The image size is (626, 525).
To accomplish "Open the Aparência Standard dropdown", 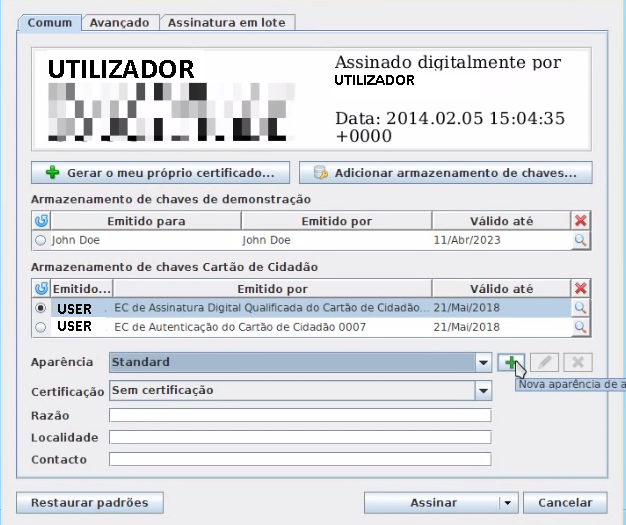I will pyautogui.click(x=482, y=362).
